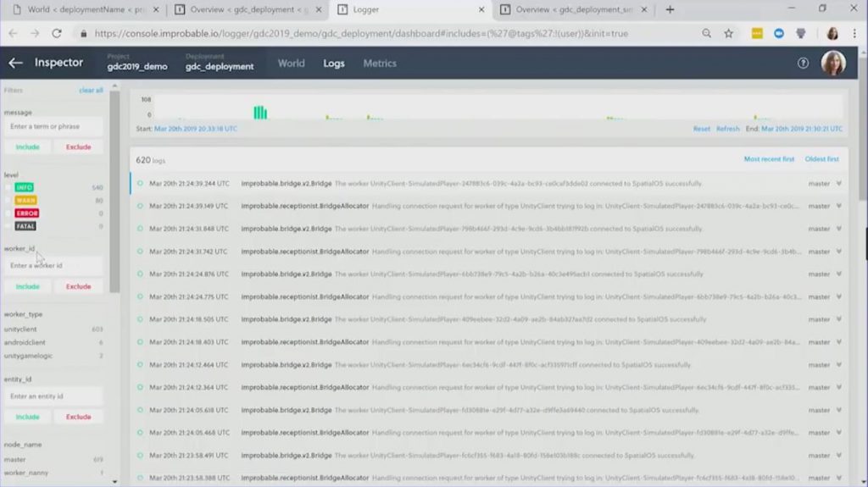Click Include button under message filter

(x=28, y=147)
